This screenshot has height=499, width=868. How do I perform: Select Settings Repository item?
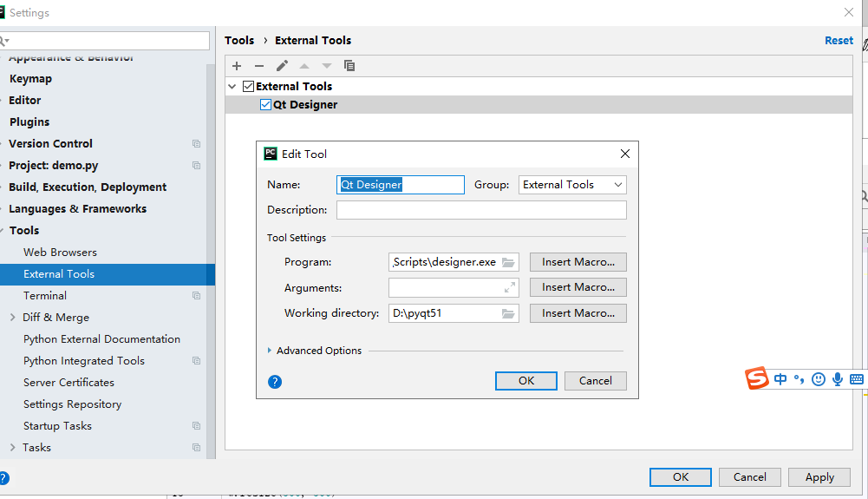coord(73,404)
